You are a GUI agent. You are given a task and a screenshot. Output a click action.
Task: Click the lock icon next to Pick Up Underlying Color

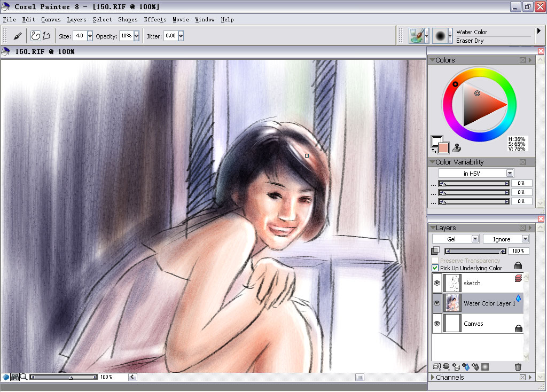pos(518,265)
